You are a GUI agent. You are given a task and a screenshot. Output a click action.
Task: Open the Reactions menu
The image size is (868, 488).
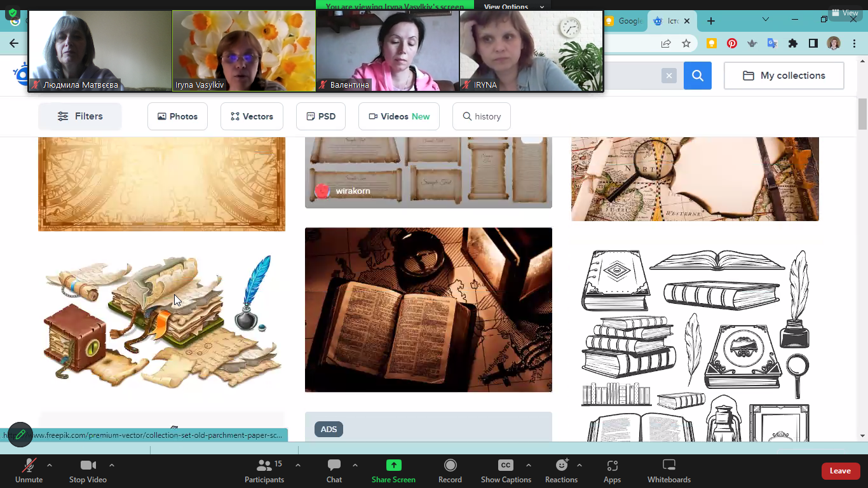click(x=561, y=471)
